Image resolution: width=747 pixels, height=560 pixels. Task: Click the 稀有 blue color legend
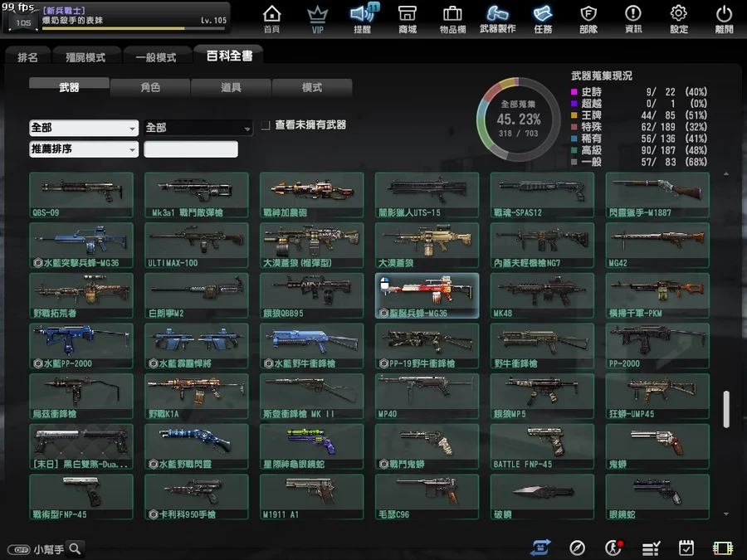pyautogui.click(x=574, y=139)
